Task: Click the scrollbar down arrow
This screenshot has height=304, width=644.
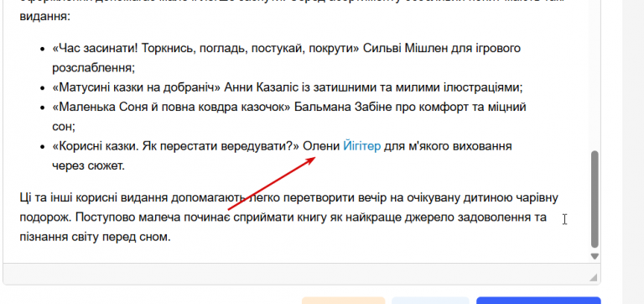Action: coord(595,256)
